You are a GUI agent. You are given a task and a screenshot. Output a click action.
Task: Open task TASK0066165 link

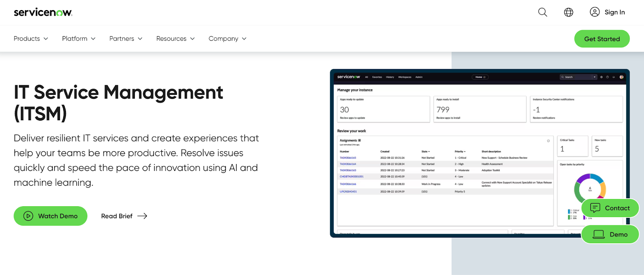(x=348, y=158)
